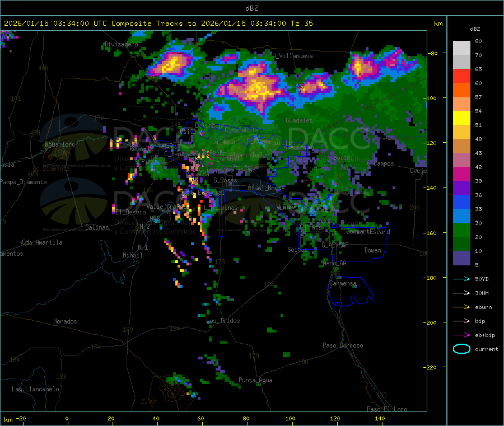Click the cyan 50YD track arrow

pyautogui.click(x=461, y=279)
